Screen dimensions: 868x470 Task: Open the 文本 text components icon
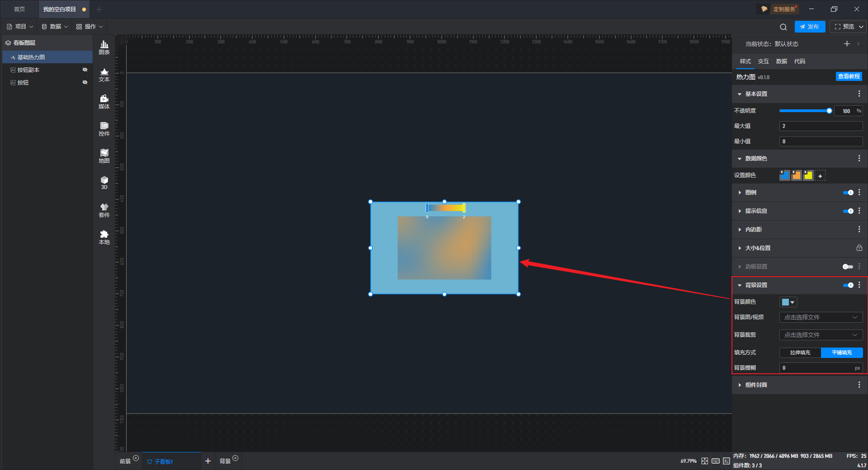coord(104,75)
